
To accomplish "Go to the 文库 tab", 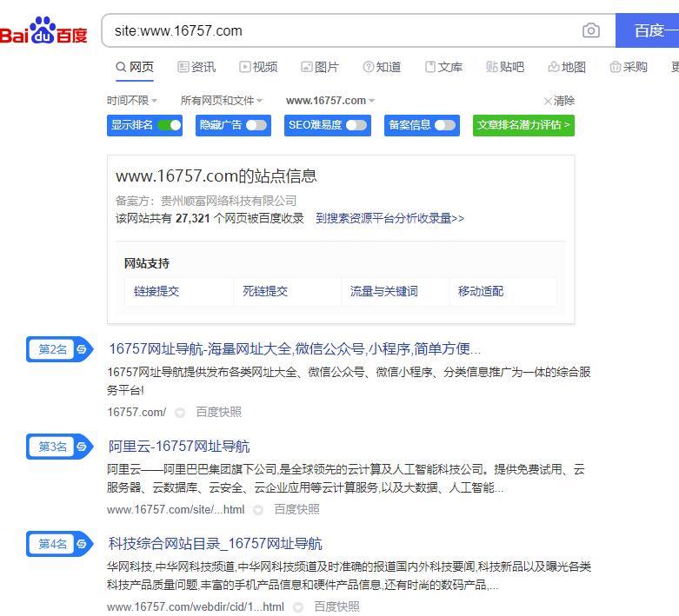I will pyautogui.click(x=444, y=67).
